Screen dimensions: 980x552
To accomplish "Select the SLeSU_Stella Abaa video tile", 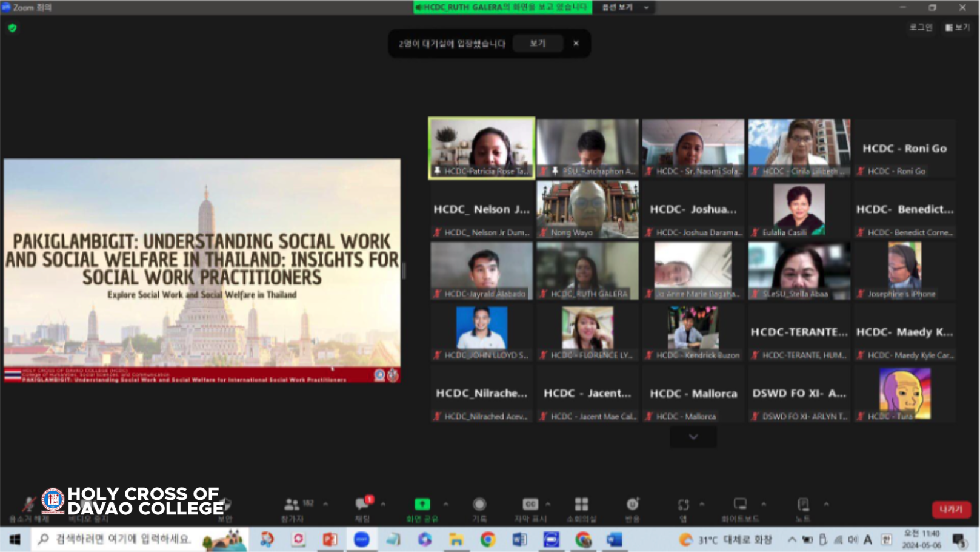I will point(799,271).
